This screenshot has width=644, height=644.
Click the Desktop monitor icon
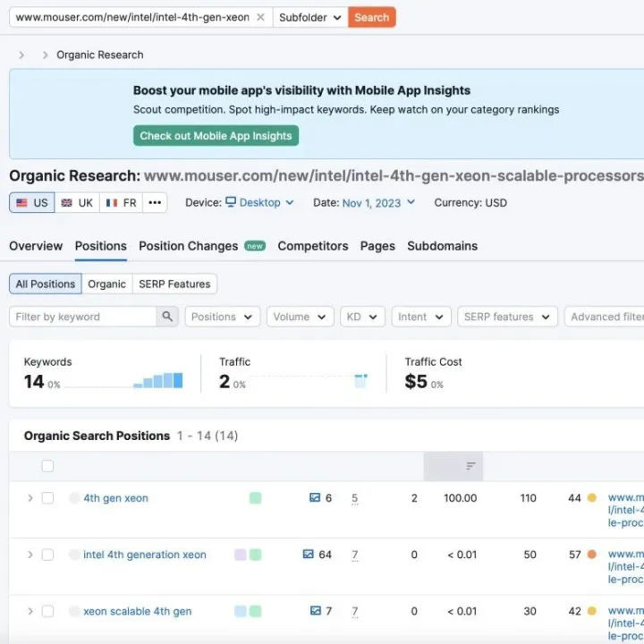[x=231, y=202]
